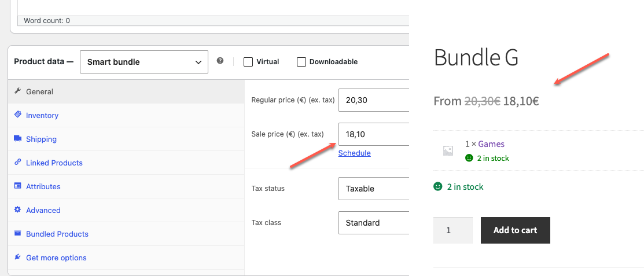This screenshot has height=276, width=644.
Task: Click the Linked Products chain icon
Action: (18, 162)
